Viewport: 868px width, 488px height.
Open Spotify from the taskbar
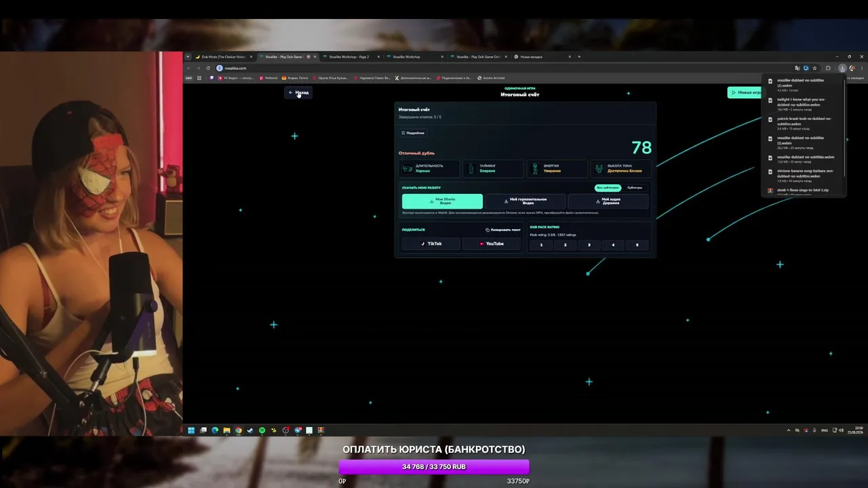click(262, 430)
